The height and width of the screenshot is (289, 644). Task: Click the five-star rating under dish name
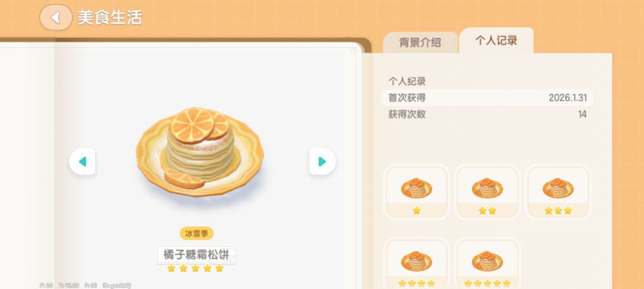point(196,269)
